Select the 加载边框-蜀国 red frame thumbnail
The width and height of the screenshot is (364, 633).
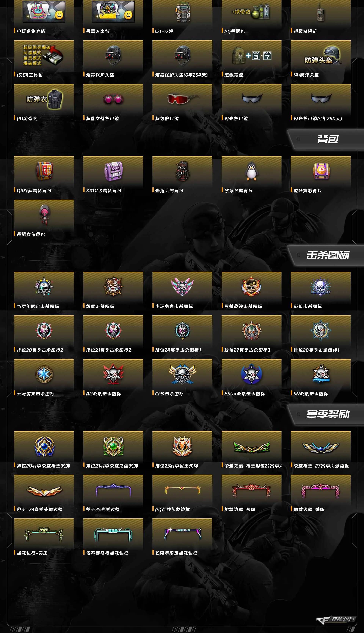(x=251, y=490)
